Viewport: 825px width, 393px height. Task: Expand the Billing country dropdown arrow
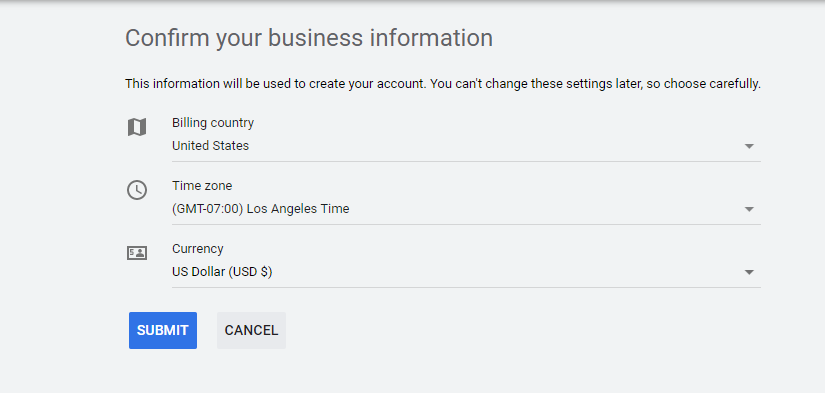coord(749,146)
